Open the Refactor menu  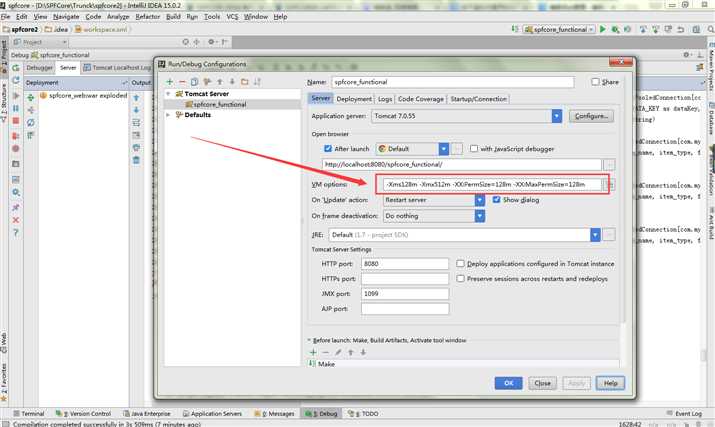coord(148,16)
